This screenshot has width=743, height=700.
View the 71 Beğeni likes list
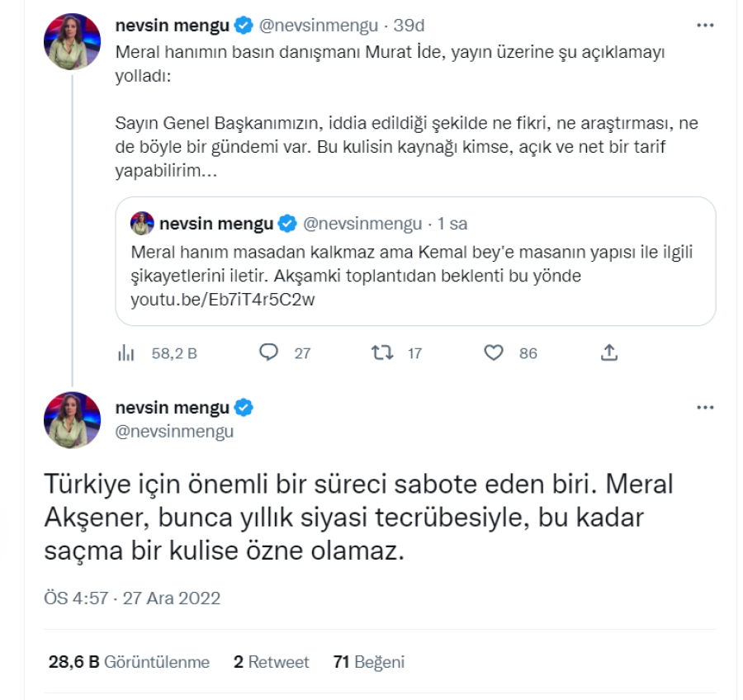[x=368, y=662]
